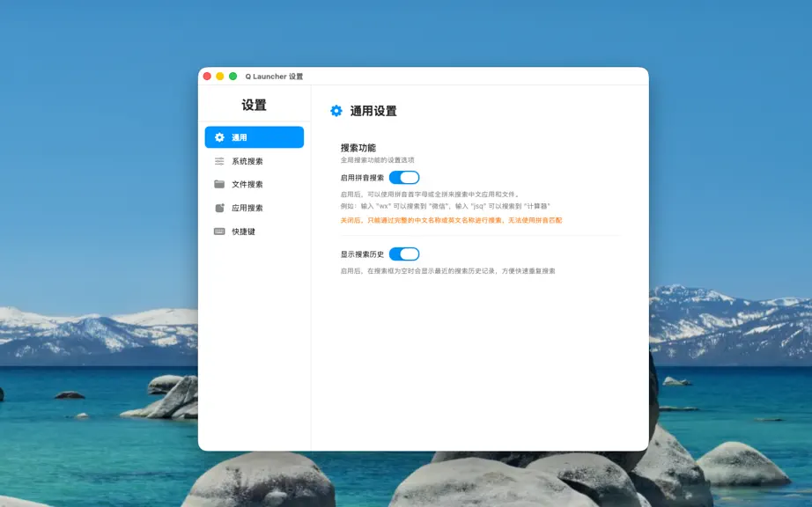Click the 启用拼音搜索 label
812x507 pixels.
pyautogui.click(x=362, y=178)
